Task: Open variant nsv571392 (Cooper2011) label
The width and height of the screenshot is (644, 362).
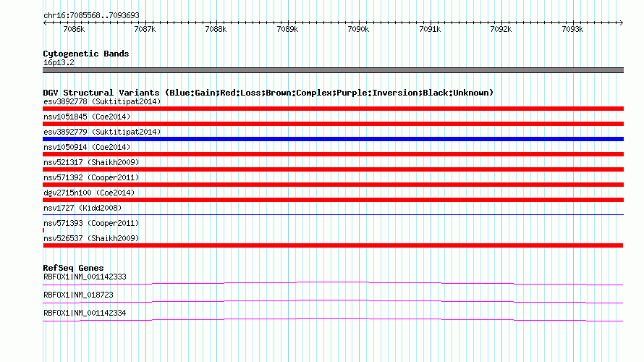Action: tap(91, 177)
